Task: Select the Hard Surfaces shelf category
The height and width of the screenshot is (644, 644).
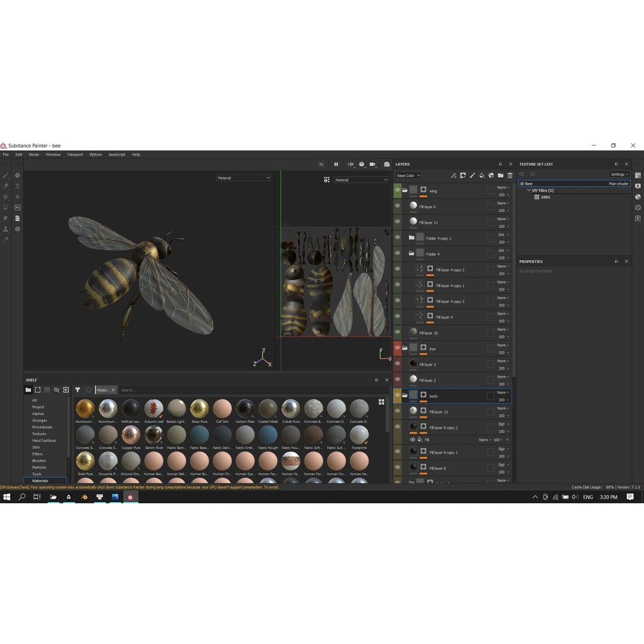Action: tap(44, 440)
